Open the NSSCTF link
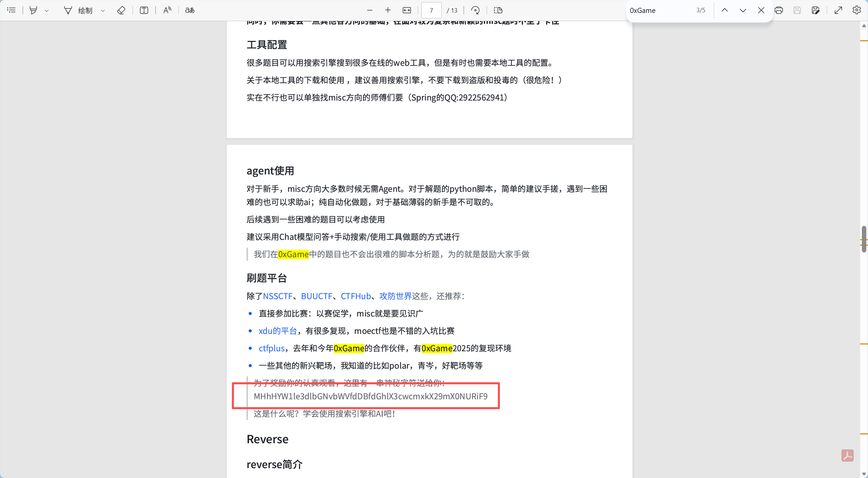Screen dimensions: 868x478 click(x=278, y=296)
